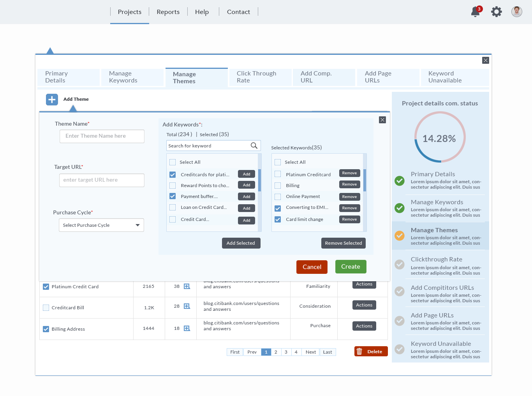This screenshot has height=396, width=532.
Task: Check the Platinum Creditcard selected keyword
Action: click(278, 174)
